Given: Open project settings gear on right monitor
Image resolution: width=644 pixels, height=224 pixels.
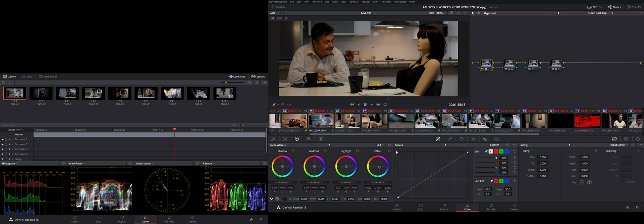Looking at the screenshot, I should (637, 208).
